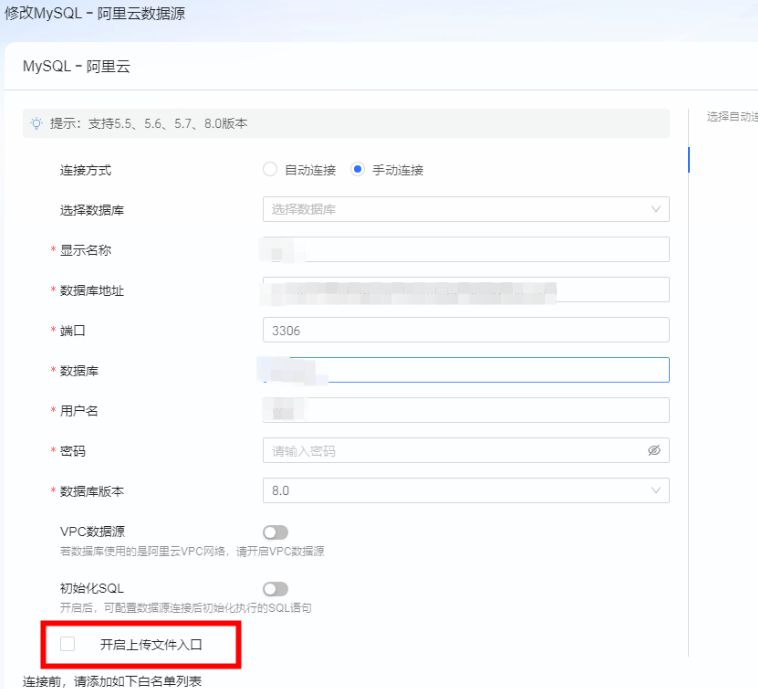
Task: Focus the 端口 field showing 3306
Action: (x=465, y=330)
